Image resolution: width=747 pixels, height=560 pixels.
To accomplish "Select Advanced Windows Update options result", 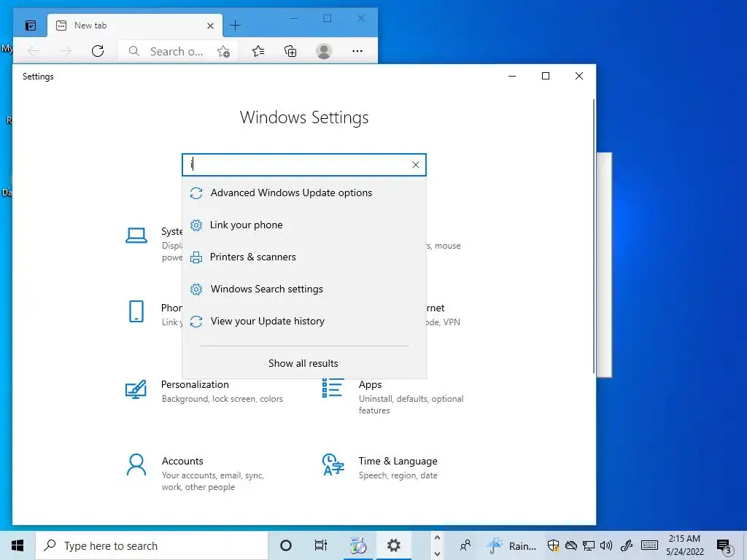I will pyautogui.click(x=304, y=192).
